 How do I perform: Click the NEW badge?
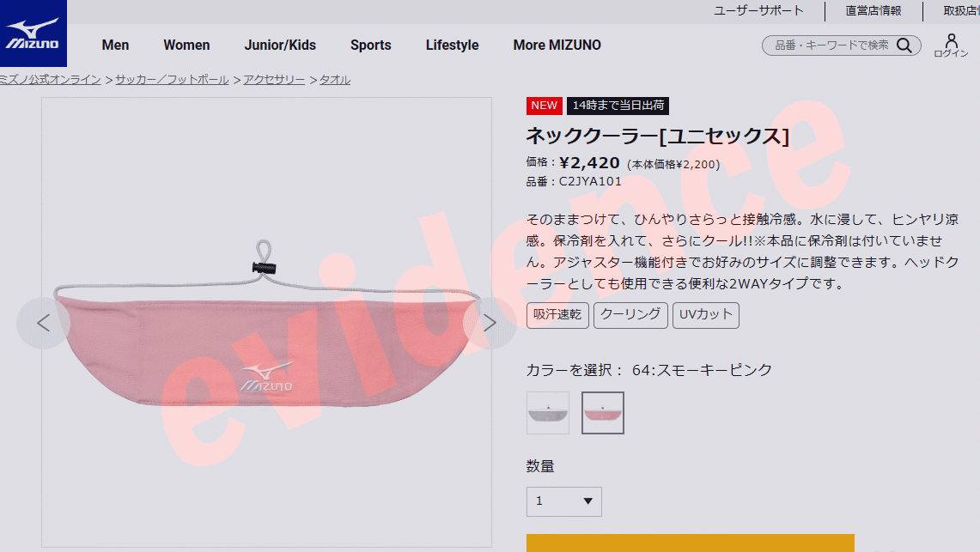[544, 106]
